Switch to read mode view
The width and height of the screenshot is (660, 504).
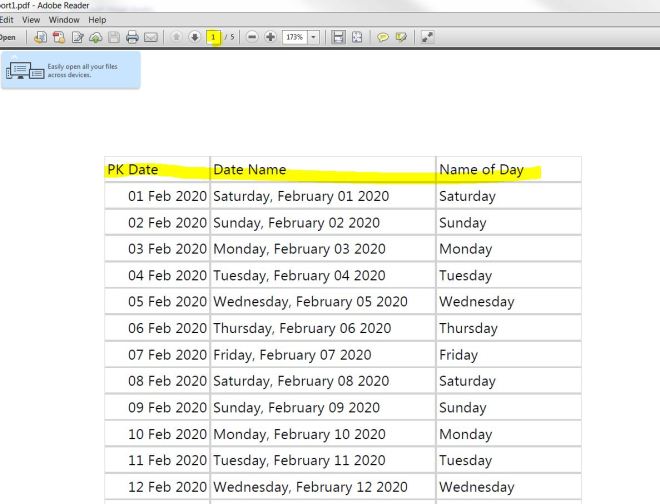(x=427, y=37)
